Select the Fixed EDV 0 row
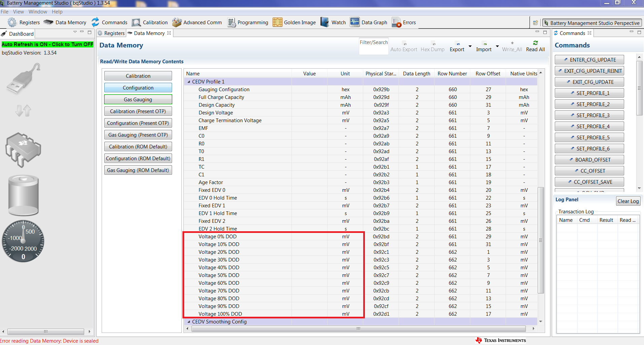The width and height of the screenshot is (644, 345). [361, 190]
